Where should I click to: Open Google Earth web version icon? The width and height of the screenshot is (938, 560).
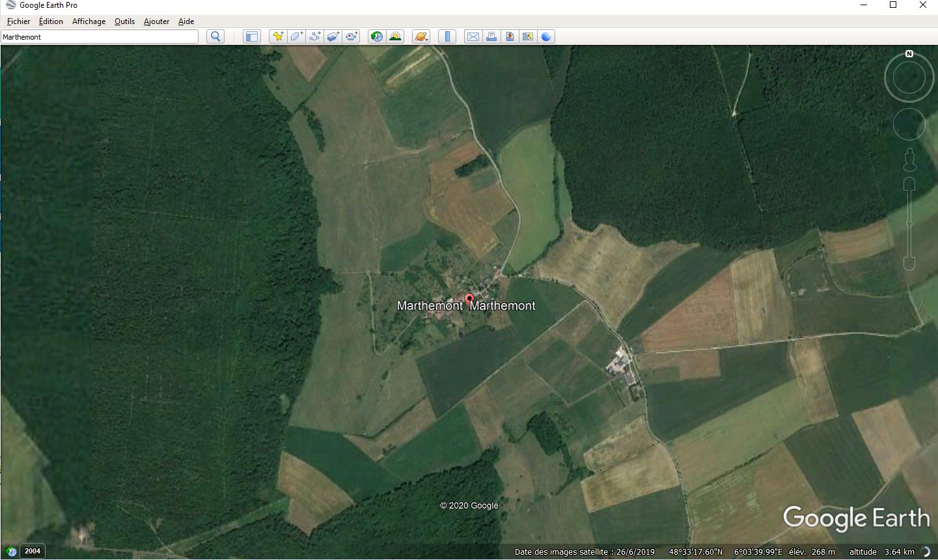546,36
